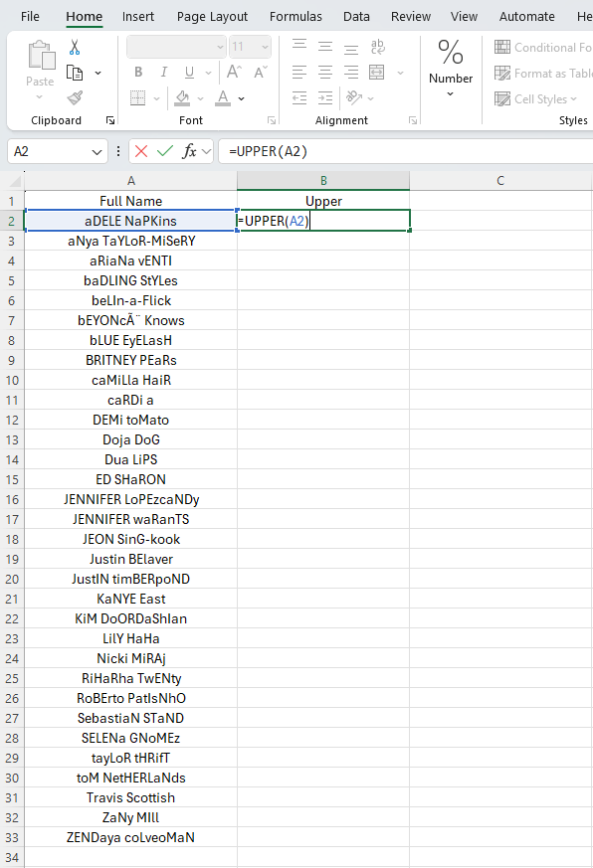Screen dimensions: 593x868
Task: Apply the Fill Color bucket
Action: click(x=182, y=98)
